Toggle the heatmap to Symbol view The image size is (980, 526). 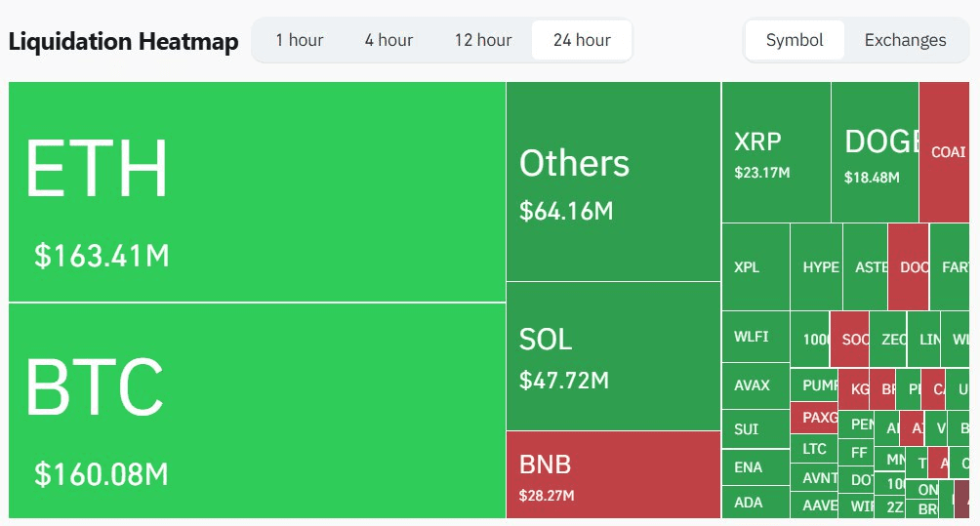[795, 40]
